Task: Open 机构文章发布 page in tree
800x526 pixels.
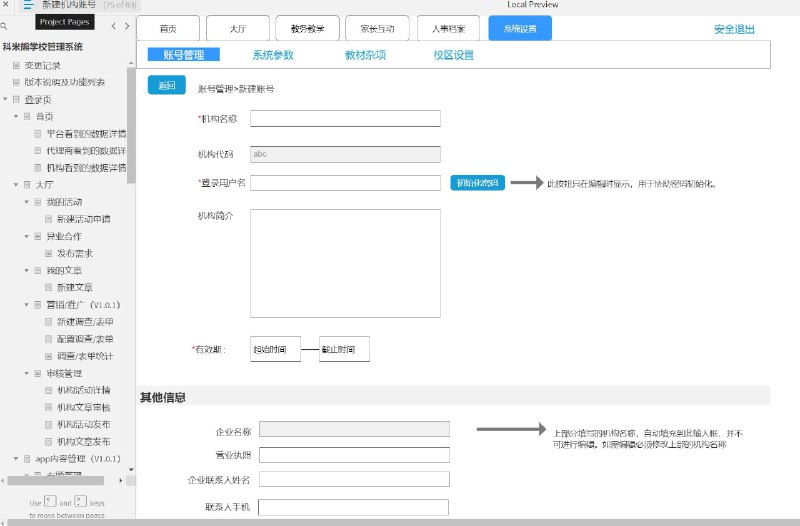Action: tap(84, 442)
